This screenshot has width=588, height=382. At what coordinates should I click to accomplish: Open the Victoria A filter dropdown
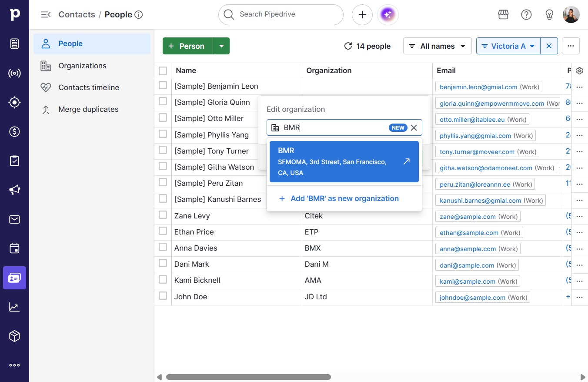click(x=508, y=46)
